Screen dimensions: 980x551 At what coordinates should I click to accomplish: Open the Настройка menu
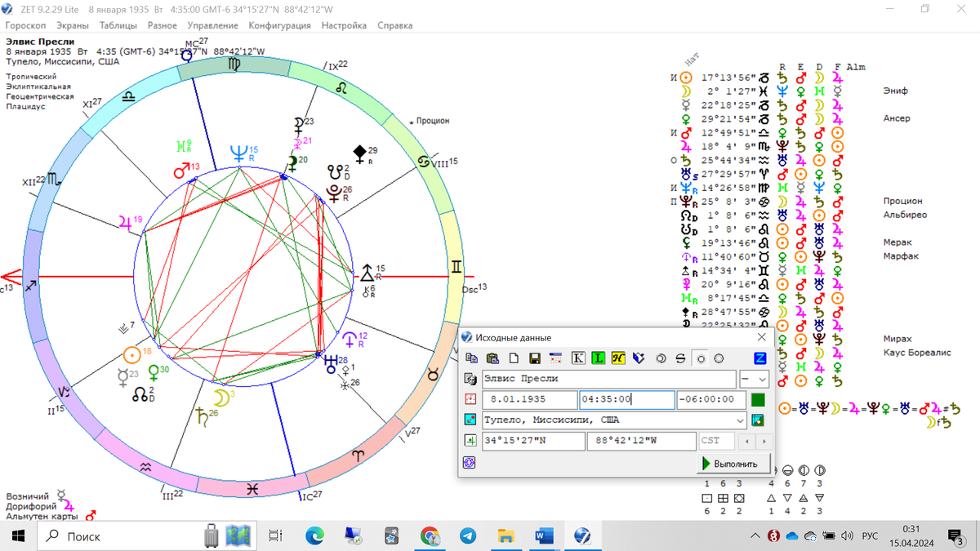[344, 25]
